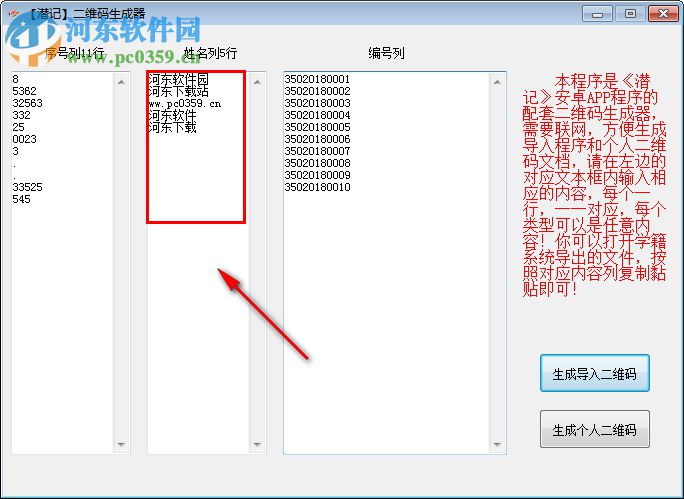Click up arrow of 序号列 list scrollbar
The height and width of the screenshot is (499, 684).
click(x=121, y=82)
